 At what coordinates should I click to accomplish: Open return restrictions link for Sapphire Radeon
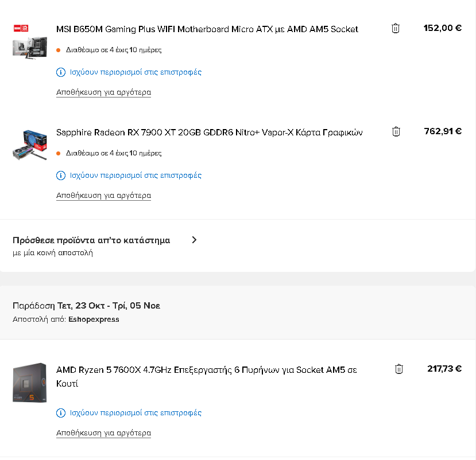click(136, 176)
